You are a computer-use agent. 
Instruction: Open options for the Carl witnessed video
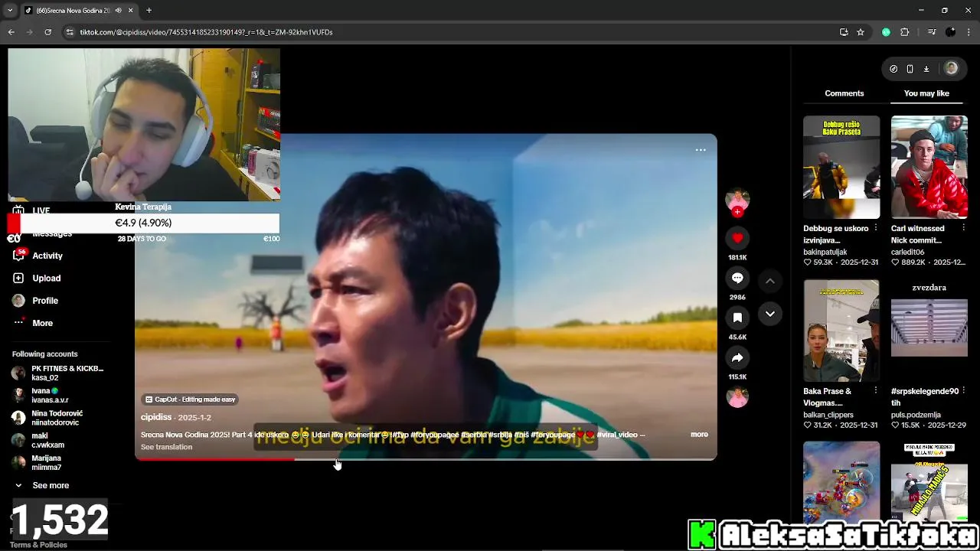963,228
